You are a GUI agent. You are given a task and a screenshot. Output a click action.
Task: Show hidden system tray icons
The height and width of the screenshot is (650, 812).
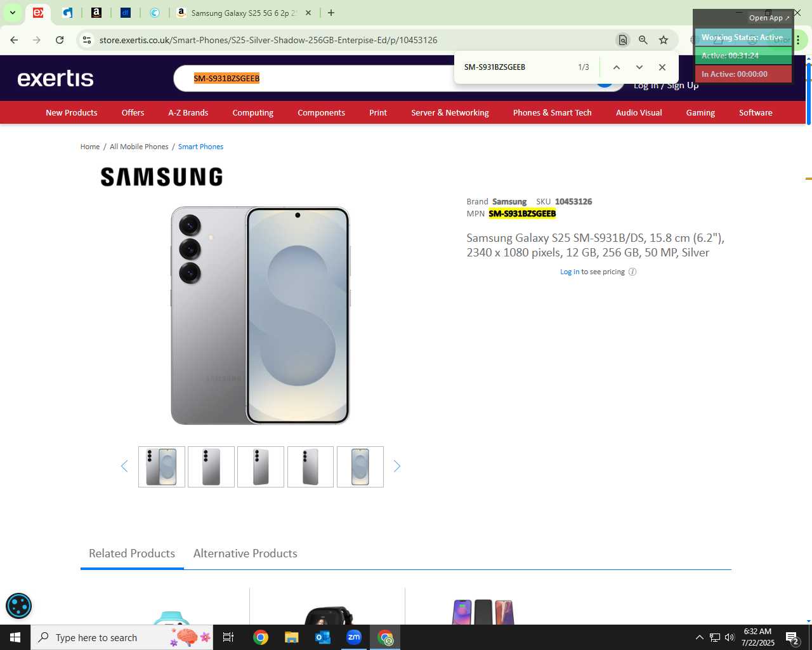[x=699, y=637]
